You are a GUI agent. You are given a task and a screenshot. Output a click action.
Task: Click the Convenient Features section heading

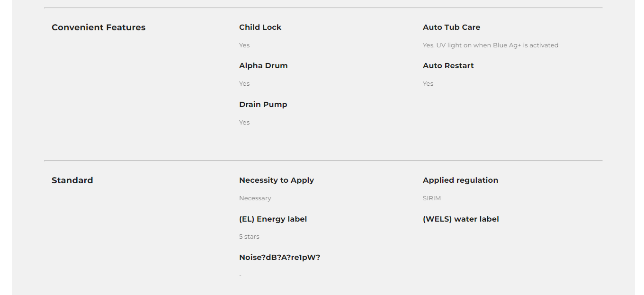pyautogui.click(x=98, y=27)
